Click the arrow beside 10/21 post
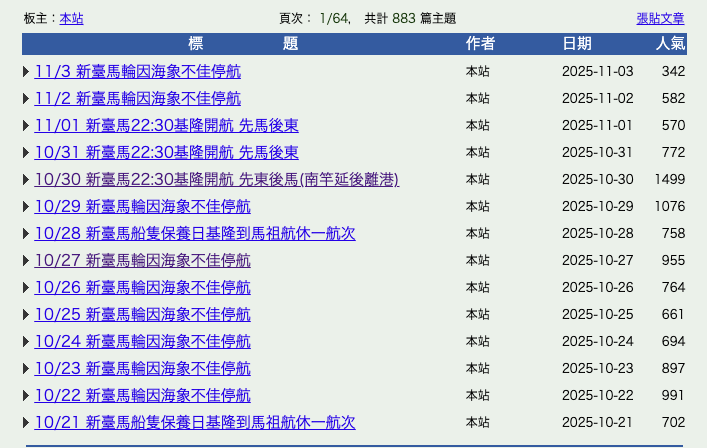 click(26, 423)
